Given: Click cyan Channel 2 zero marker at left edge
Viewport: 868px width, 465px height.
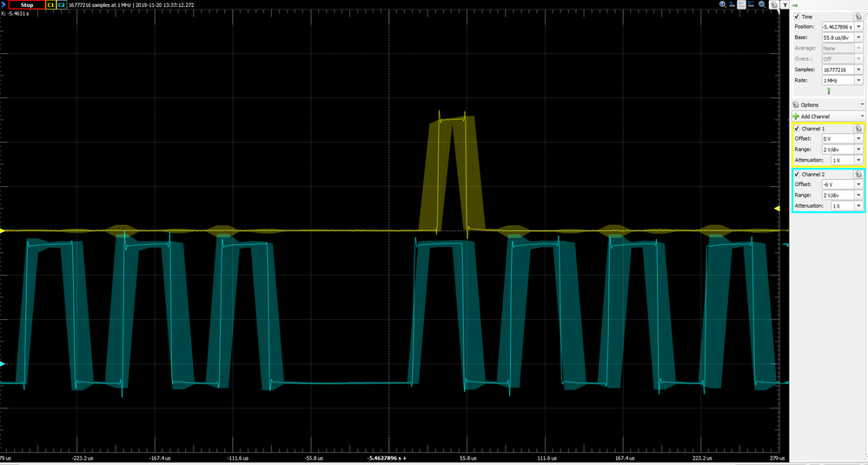Looking at the screenshot, I should [3, 363].
